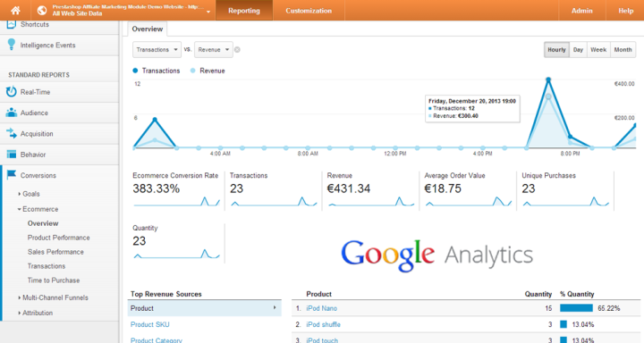Open the iPod shuffle product link
The image size is (644, 343).
323,324
